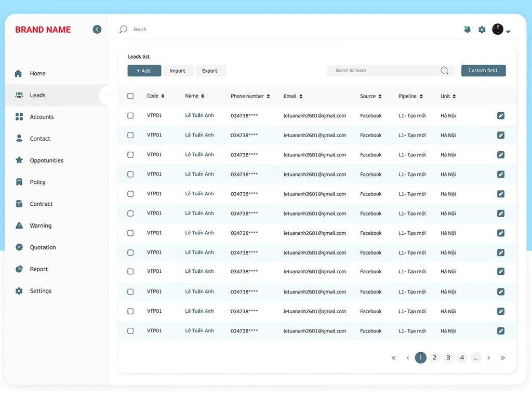The width and height of the screenshot is (532, 399).
Task: Click the Import button
Action: [178, 71]
